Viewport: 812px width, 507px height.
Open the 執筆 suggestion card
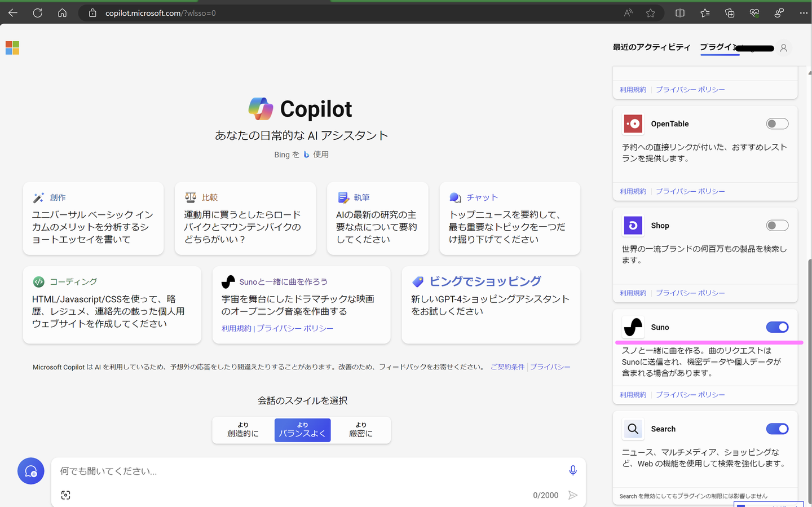(x=378, y=218)
